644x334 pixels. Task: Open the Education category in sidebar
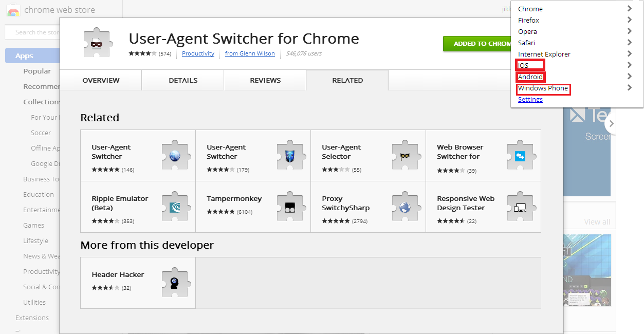point(39,194)
